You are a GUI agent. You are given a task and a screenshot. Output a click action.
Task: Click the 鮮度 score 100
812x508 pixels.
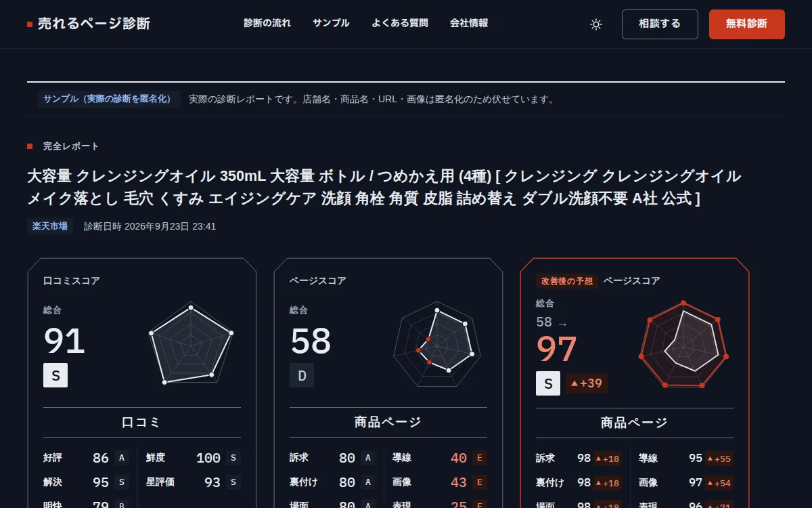pyautogui.click(x=208, y=459)
